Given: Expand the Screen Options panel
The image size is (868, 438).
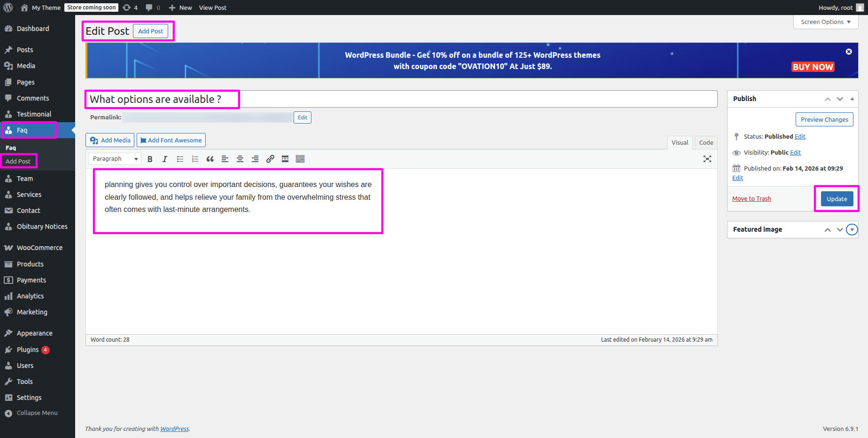Looking at the screenshot, I should coord(825,22).
